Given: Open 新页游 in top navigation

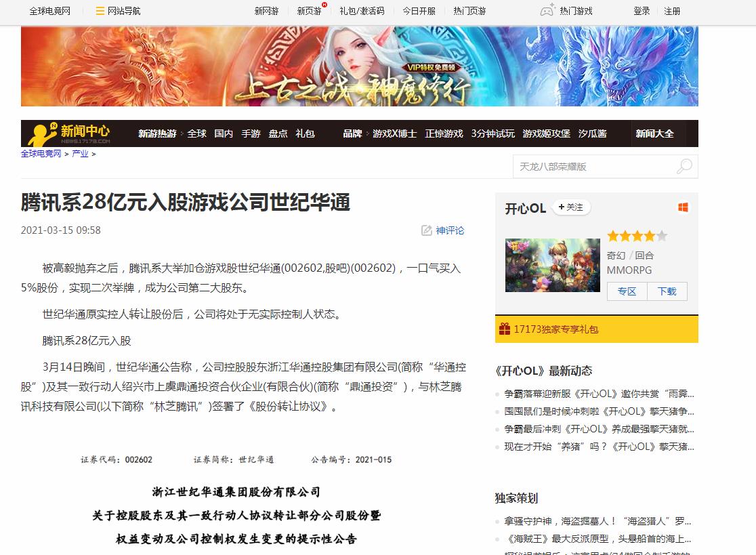Looking at the screenshot, I should click(x=309, y=11).
